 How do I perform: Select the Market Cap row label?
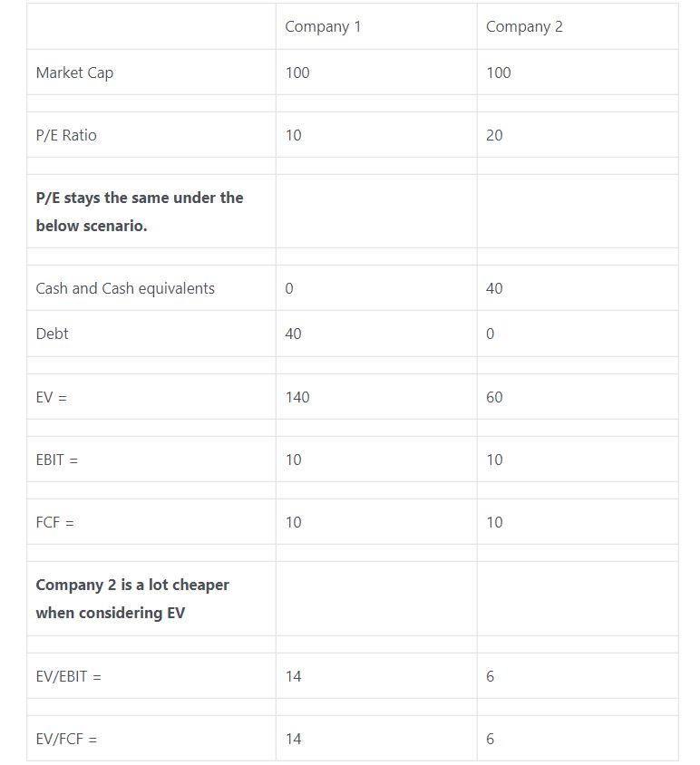click(x=74, y=73)
